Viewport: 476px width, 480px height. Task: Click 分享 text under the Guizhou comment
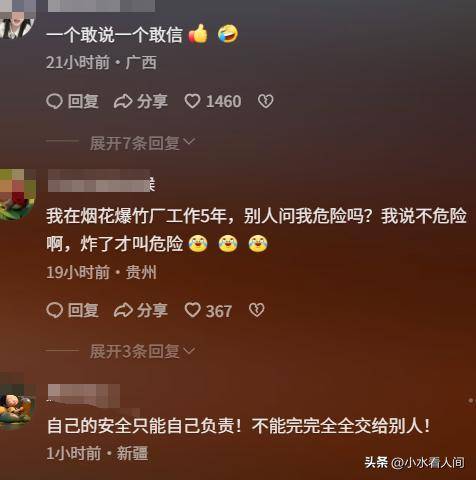click(x=152, y=310)
